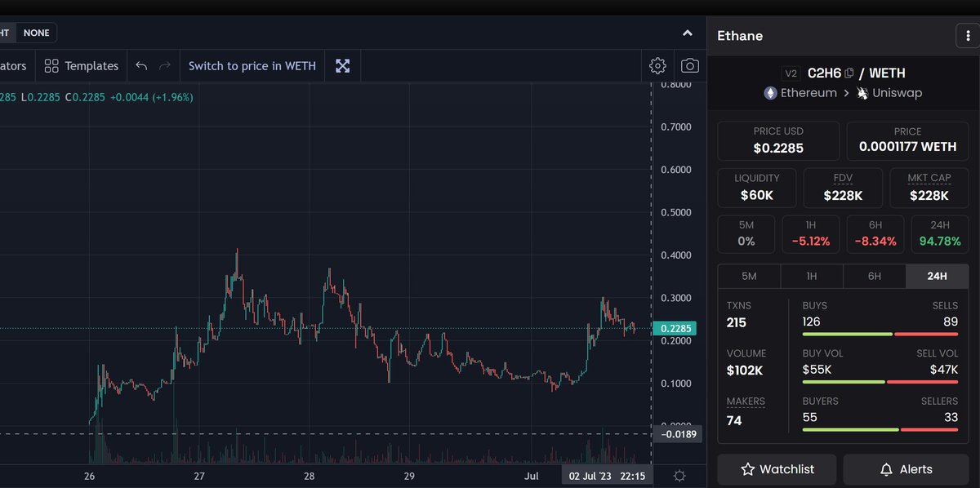Click the 0.0001177 WETH price box
This screenshot has height=488, width=980.
tap(907, 141)
